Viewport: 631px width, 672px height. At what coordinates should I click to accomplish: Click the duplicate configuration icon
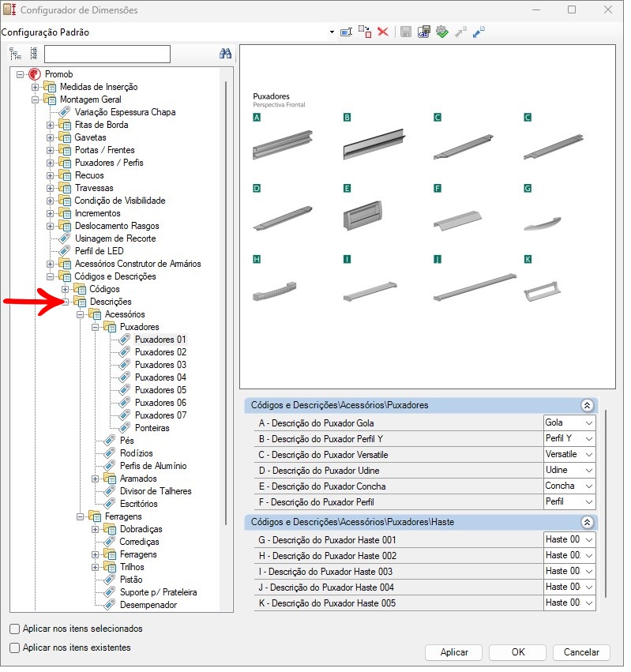click(364, 32)
